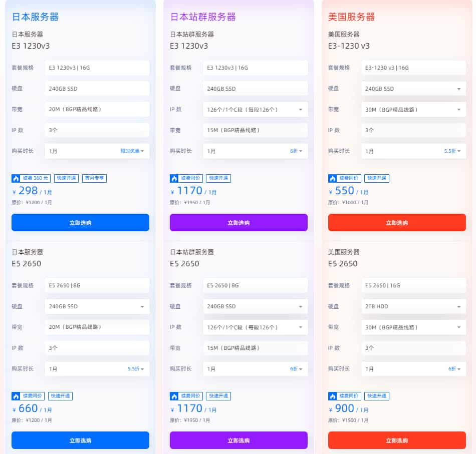The height and width of the screenshot is (454, 476).
Task: Click 立即选购 on the Japan E3 1230v3 plan
Action: coord(80,222)
